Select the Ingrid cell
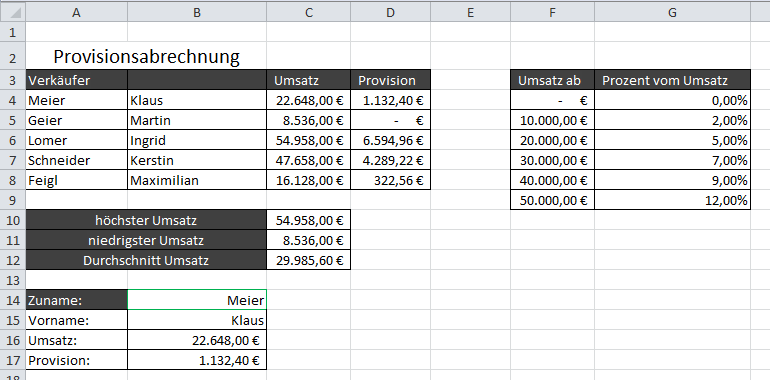770x380 pixels. pyautogui.click(x=197, y=140)
